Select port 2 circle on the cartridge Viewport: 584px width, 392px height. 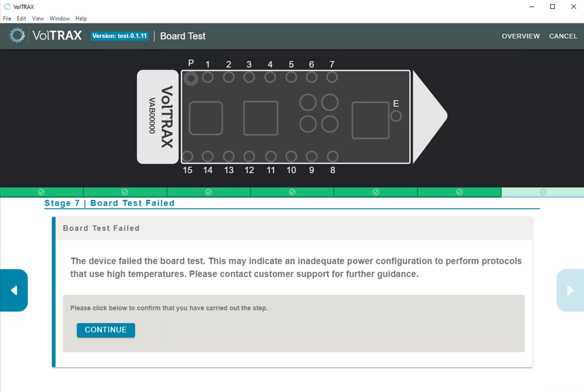[229, 78]
